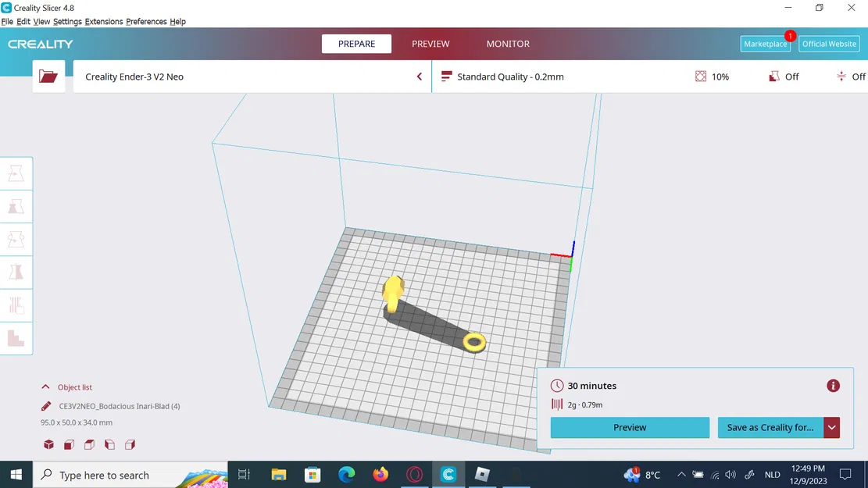This screenshot has height=488, width=868.
Task: Open the Edit menu
Action: click(x=23, y=22)
